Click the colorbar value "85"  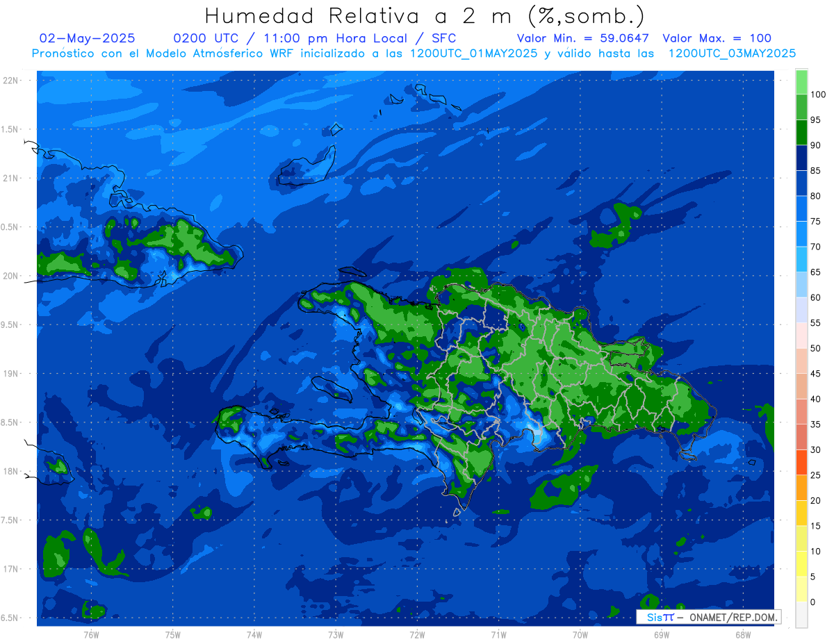[815, 171]
